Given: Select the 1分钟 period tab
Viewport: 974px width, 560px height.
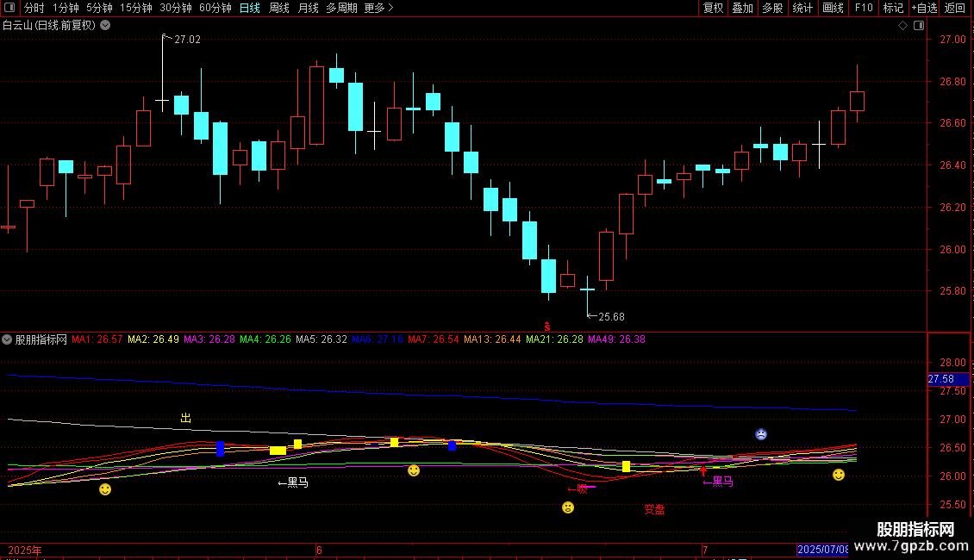Looking at the screenshot, I should click(66, 8).
